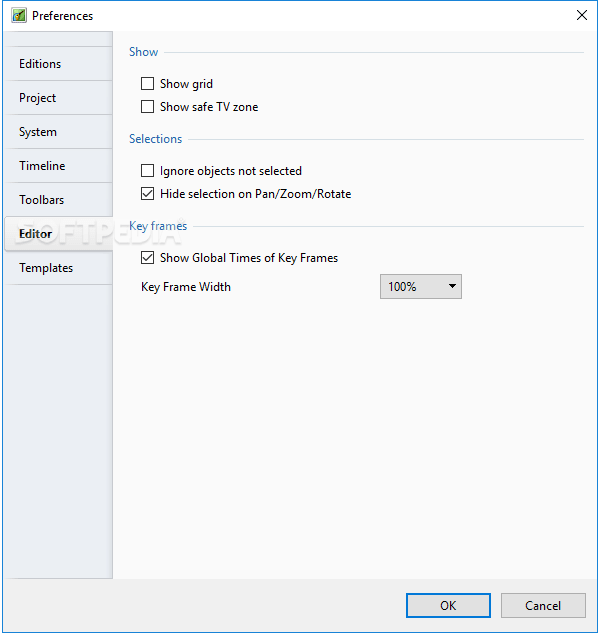
Task: Confirm settings with the OK button
Action: [448, 606]
